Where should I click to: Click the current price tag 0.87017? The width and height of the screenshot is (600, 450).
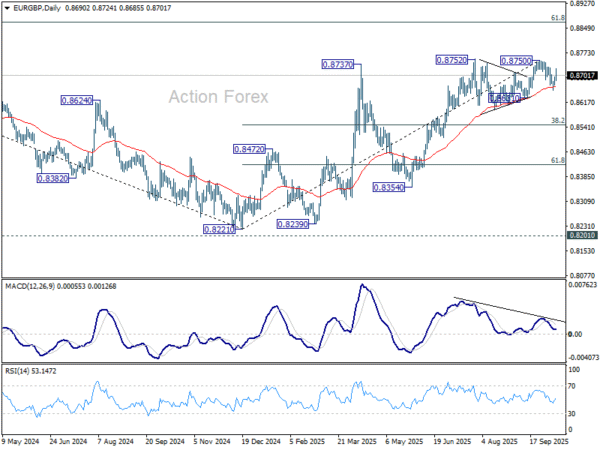coord(582,75)
